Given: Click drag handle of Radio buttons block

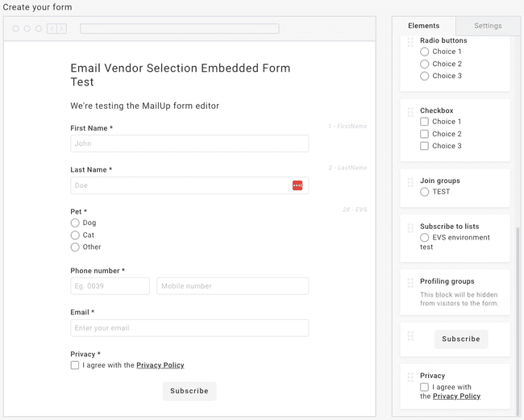Looking at the screenshot, I should coord(410,42).
